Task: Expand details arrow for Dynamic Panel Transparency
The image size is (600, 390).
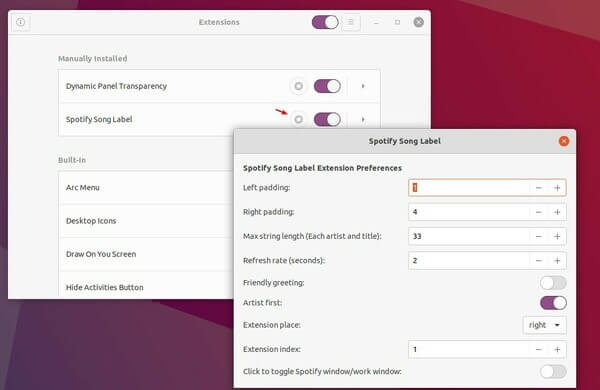Action: click(x=363, y=86)
